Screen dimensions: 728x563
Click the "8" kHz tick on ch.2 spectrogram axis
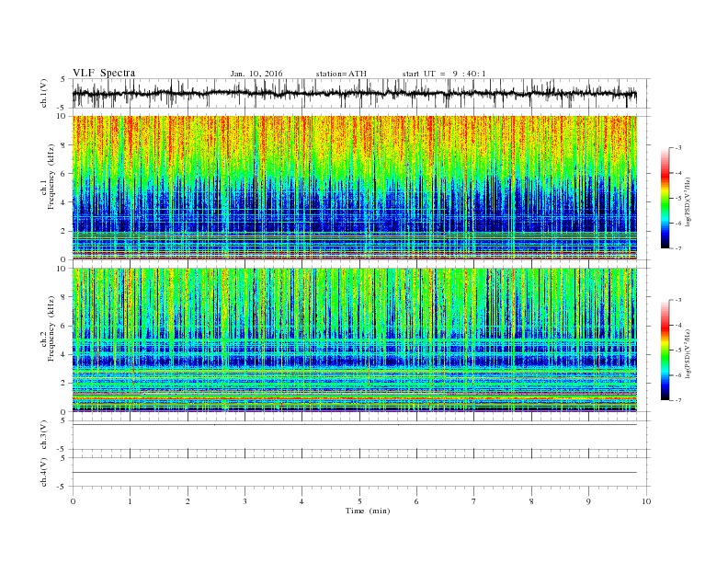pyautogui.click(x=64, y=297)
